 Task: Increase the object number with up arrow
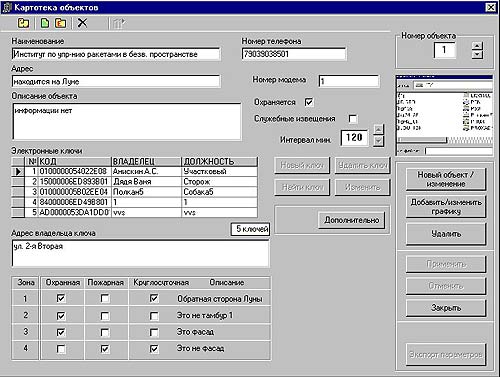[477, 46]
